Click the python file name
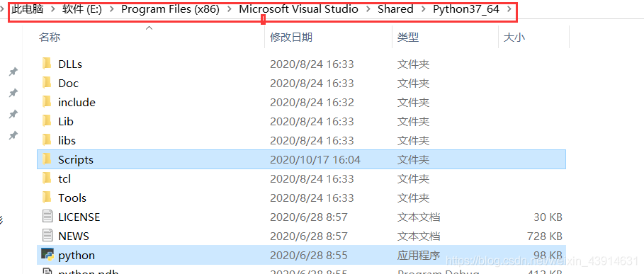The width and height of the screenshot is (644, 274). [x=77, y=255]
